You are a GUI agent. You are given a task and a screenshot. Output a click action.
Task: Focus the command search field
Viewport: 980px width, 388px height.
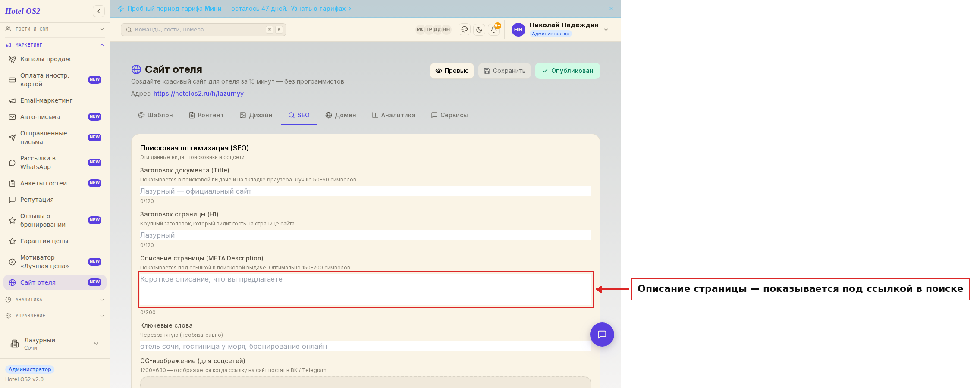point(204,30)
